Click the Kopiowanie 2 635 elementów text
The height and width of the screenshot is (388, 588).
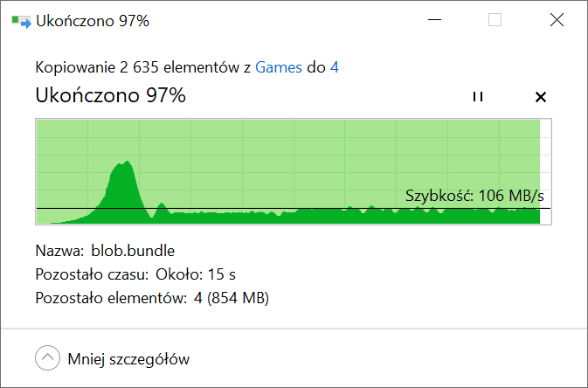[x=137, y=67]
